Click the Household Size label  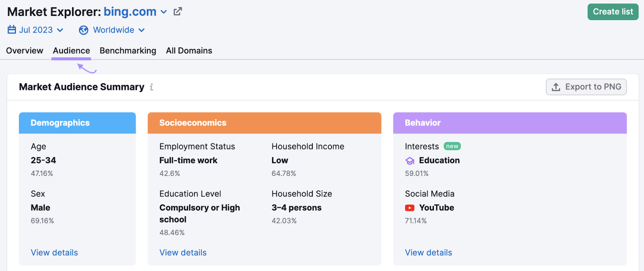pyautogui.click(x=302, y=194)
